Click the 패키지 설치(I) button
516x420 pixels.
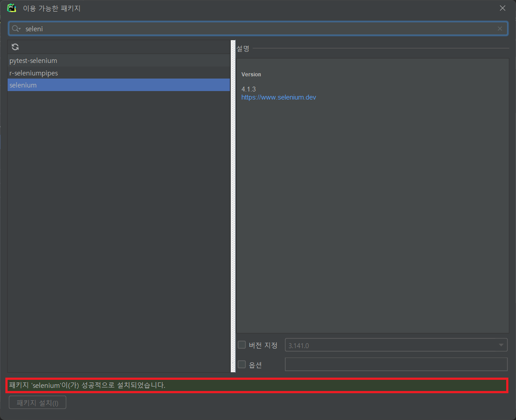click(x=37, y=403)
